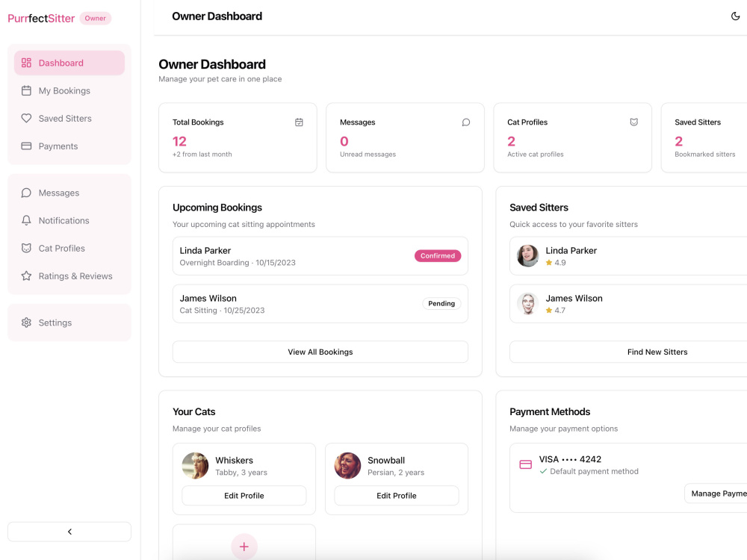Click 'Active cat profiles' text

point(536,155)
